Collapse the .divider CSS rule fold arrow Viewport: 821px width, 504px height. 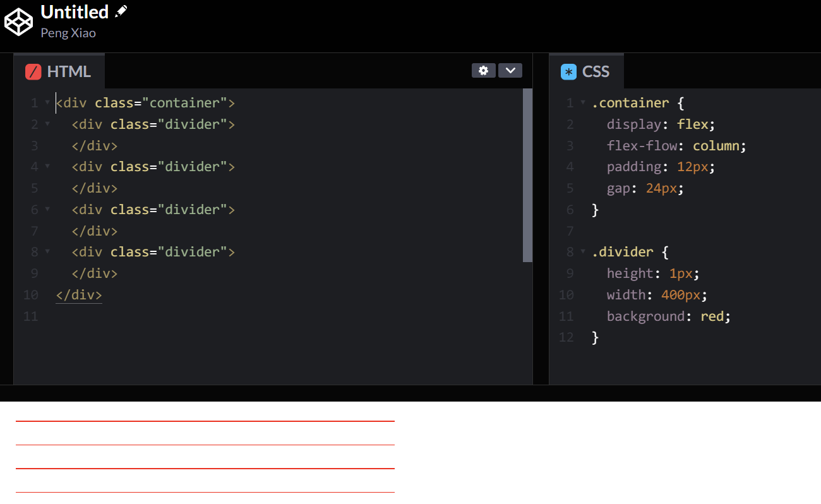pyautogui.click(x=583, y=251)
